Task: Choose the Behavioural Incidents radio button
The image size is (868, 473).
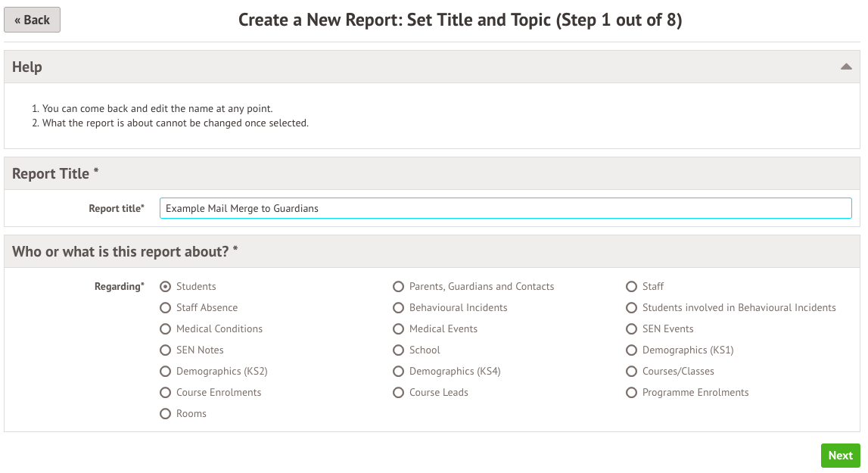Action: [398, 308]
